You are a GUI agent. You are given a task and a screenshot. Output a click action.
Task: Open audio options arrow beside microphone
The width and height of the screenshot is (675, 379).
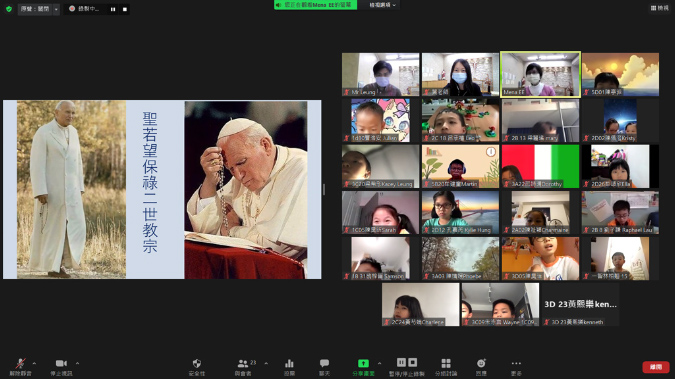tap(34, 363)
